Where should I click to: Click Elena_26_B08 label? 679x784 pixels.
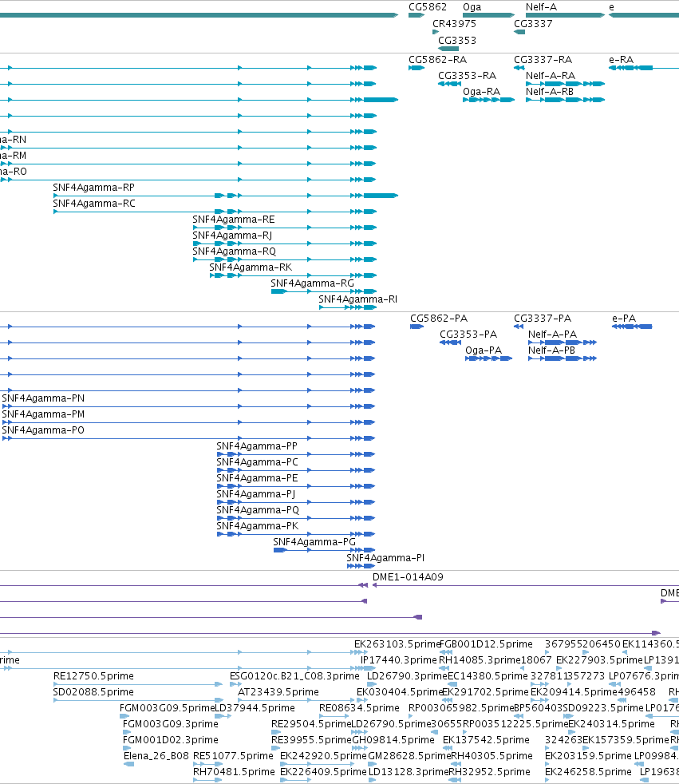point(156,757)
